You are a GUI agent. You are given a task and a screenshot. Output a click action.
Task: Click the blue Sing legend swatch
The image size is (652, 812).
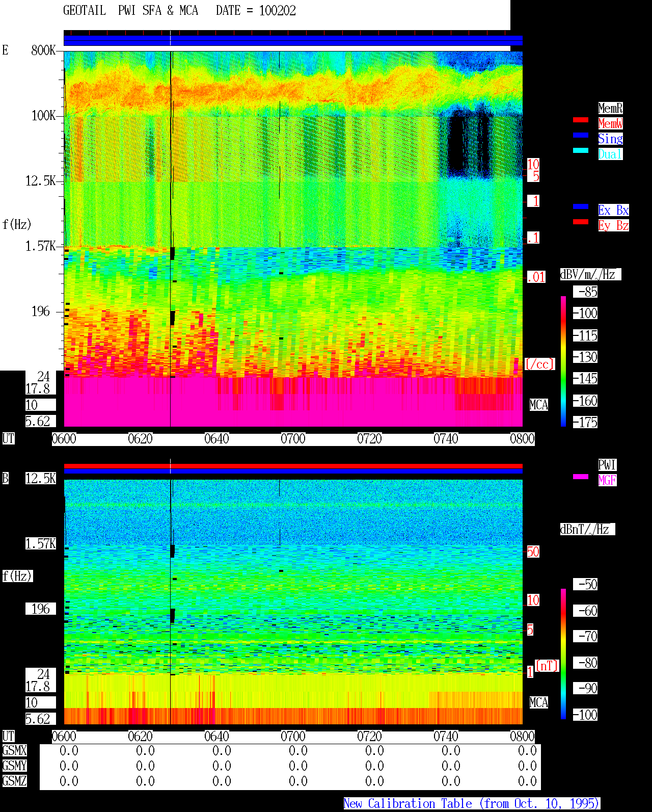tap(581, 135)
